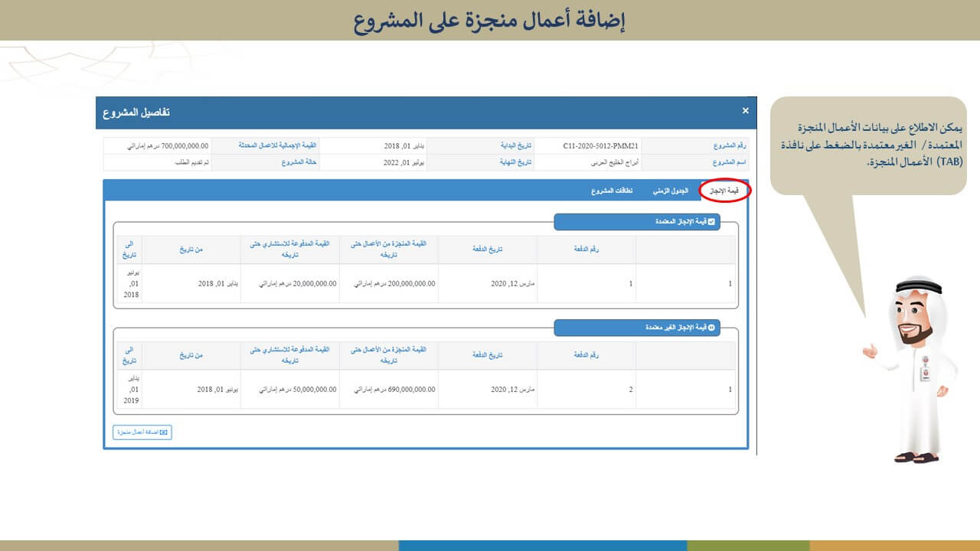Switch to الجدول الزمني tab
This screenshot has height=551, width=980.
[x=671, y=191]
